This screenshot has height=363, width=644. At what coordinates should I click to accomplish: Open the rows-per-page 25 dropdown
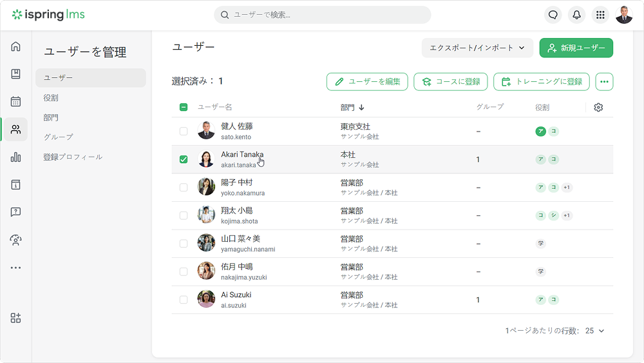(x=594, y=331)
